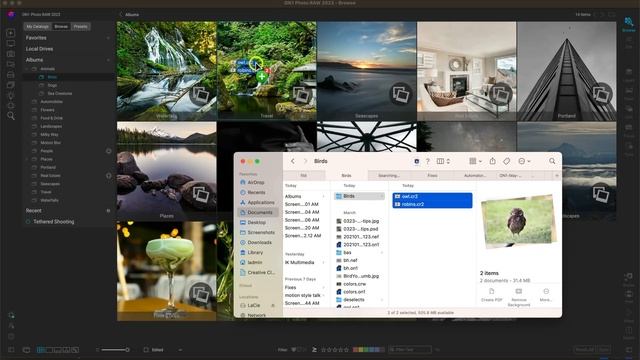Change Finder column view switcher
640x360 pixels.
click(443, 161)
